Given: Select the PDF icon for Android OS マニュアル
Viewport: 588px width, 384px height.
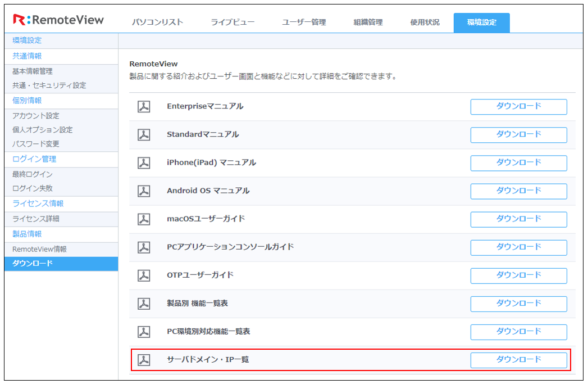Looking at the screenshot, I should point(144,191).
